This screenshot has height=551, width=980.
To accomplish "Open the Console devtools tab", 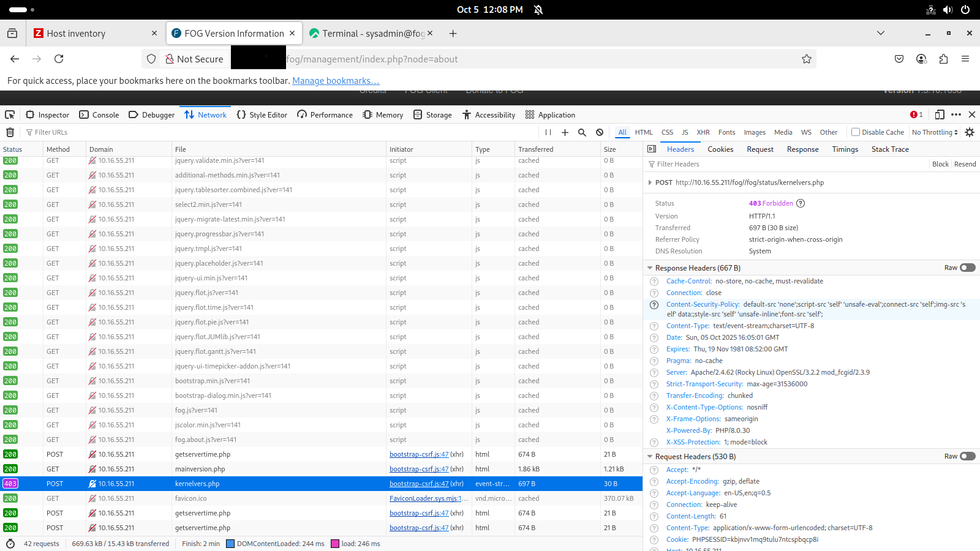I will 99,114.
